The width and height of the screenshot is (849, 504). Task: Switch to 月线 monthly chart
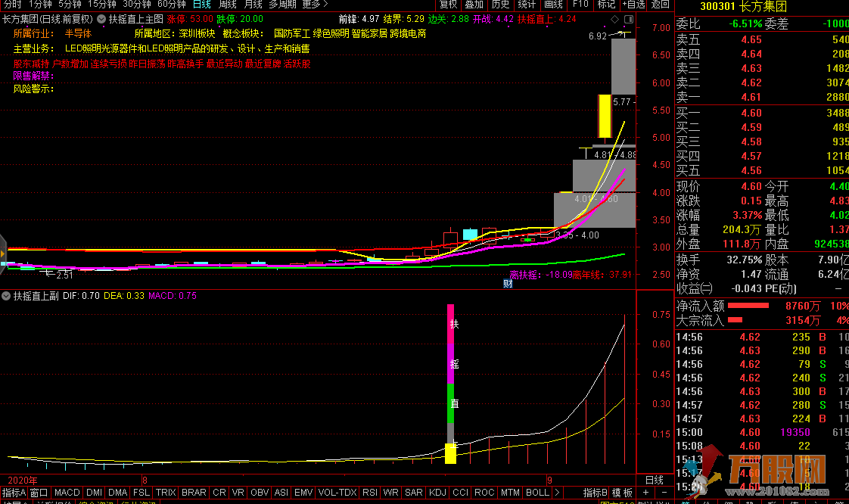(253, 5)
